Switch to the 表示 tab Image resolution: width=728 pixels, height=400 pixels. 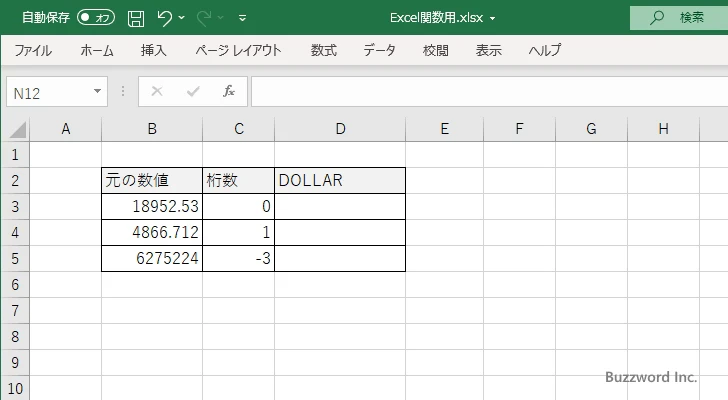(488, 50)
